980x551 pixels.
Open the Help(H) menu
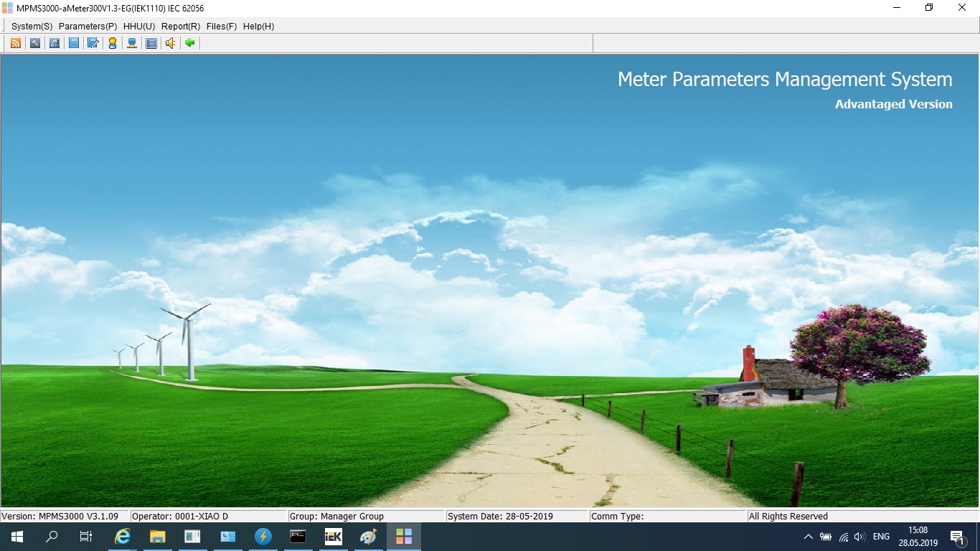(258, 27)
